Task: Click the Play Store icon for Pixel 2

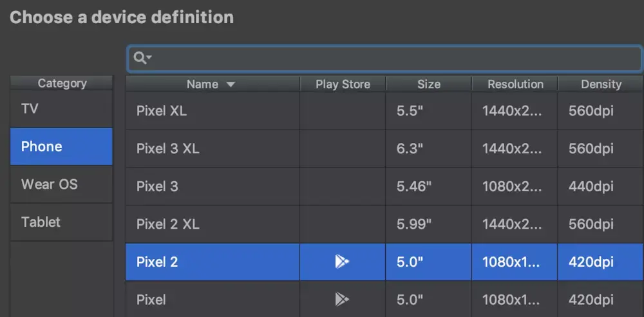Action: [x=342, y=262]
